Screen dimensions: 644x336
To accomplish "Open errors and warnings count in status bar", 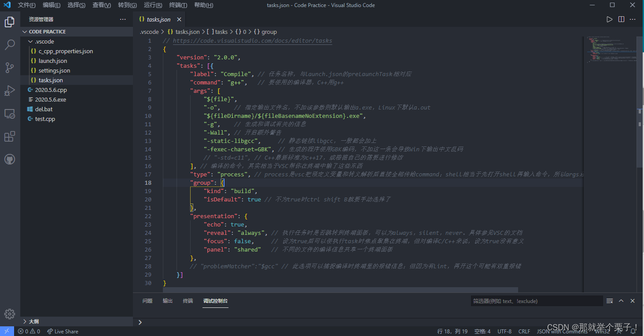I will [29, 331].
